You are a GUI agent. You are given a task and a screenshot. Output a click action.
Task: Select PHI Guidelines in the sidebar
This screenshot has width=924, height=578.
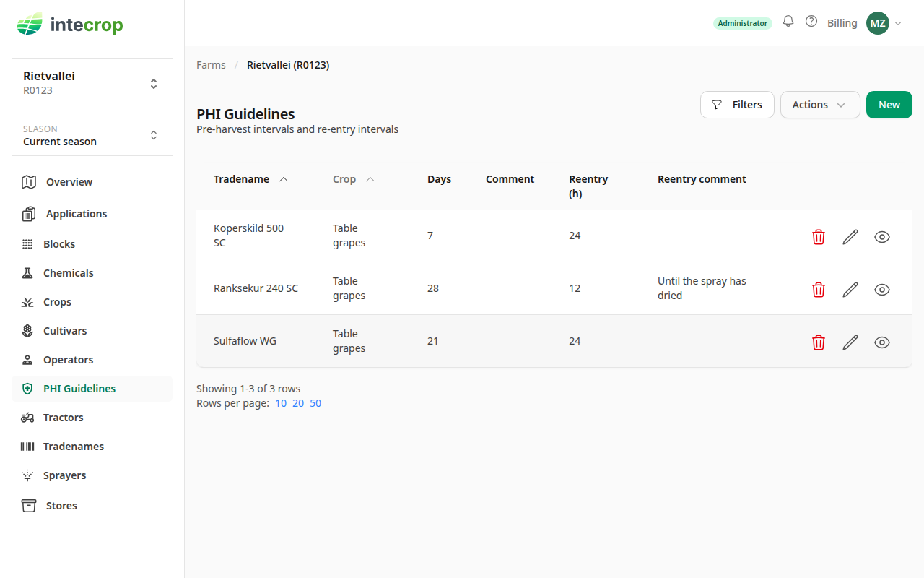tap(92, 389)
